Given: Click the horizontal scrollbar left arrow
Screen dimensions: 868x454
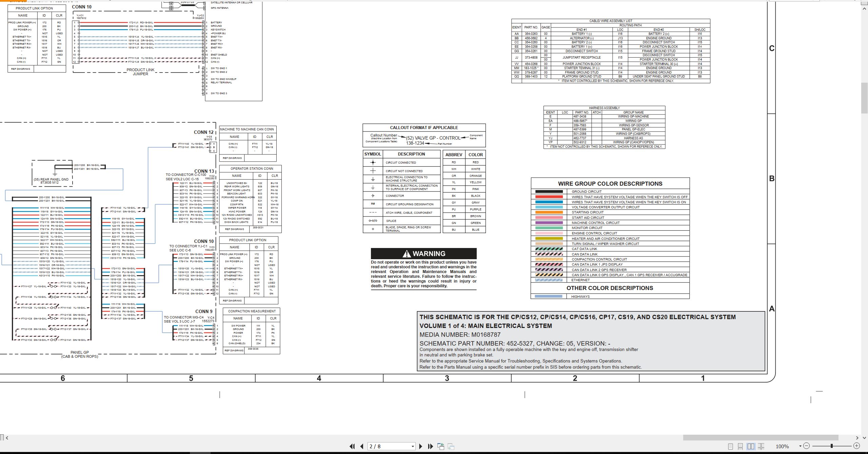Looking at the screenshot, I should pyautogui.click(x=7, y=438).
